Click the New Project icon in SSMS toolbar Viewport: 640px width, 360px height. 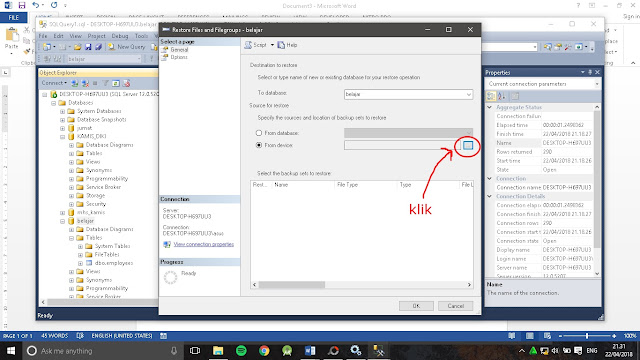(47, 47)
